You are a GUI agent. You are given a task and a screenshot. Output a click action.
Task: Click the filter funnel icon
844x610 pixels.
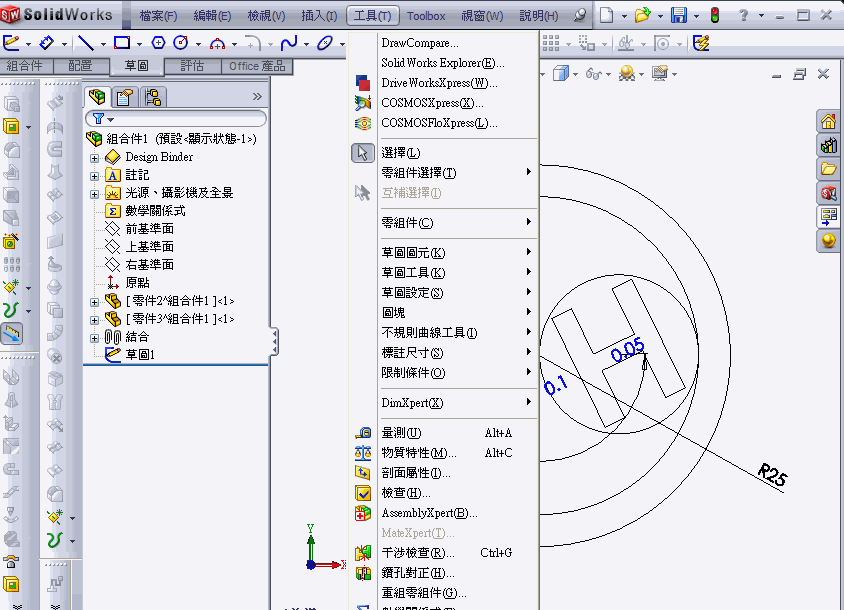98,118
